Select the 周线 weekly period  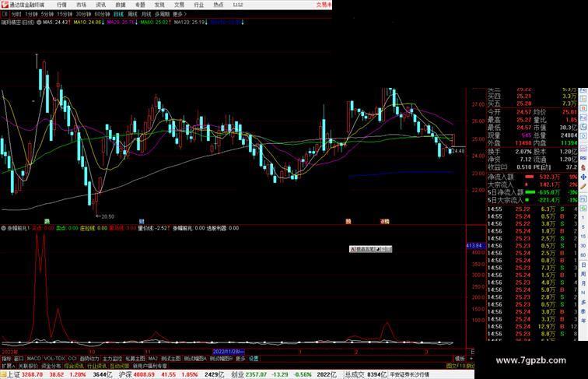tap(132, 14)
